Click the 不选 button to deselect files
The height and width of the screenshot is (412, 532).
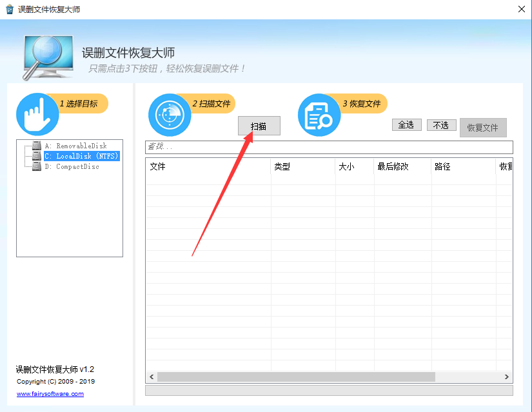pos(441,124)
